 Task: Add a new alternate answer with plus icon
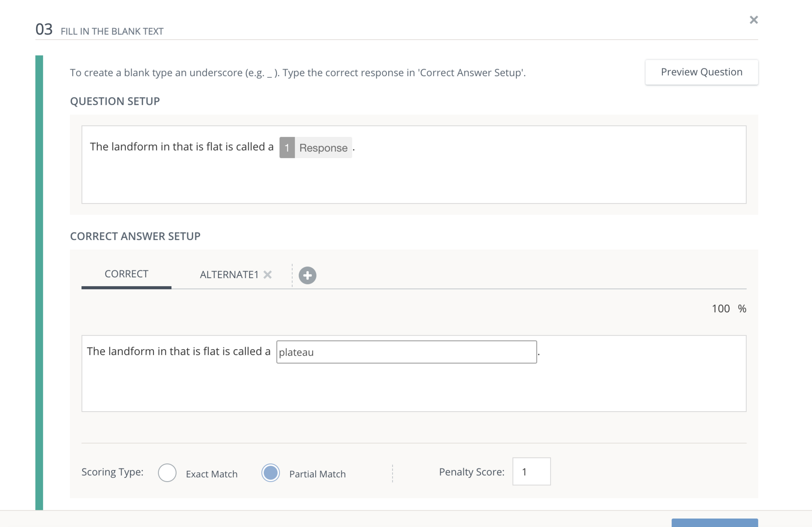pos(307,275)
